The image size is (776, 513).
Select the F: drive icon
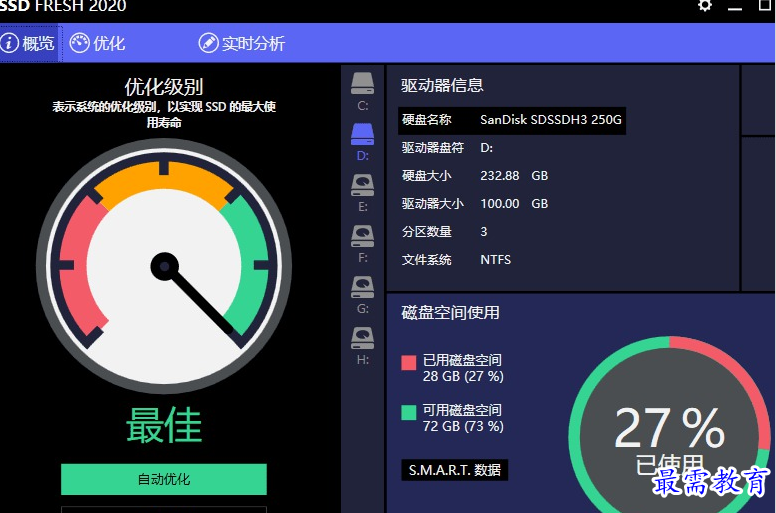tap(362, 236)
